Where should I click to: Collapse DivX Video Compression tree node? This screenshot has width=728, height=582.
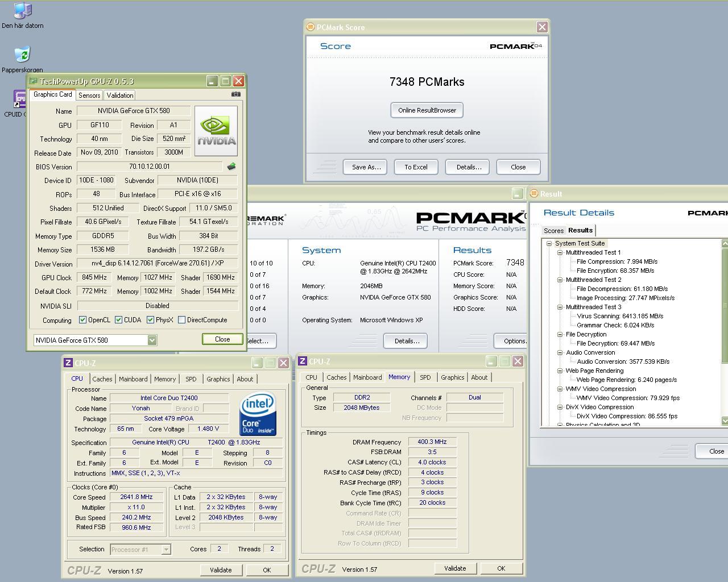(x=560, y=407)
